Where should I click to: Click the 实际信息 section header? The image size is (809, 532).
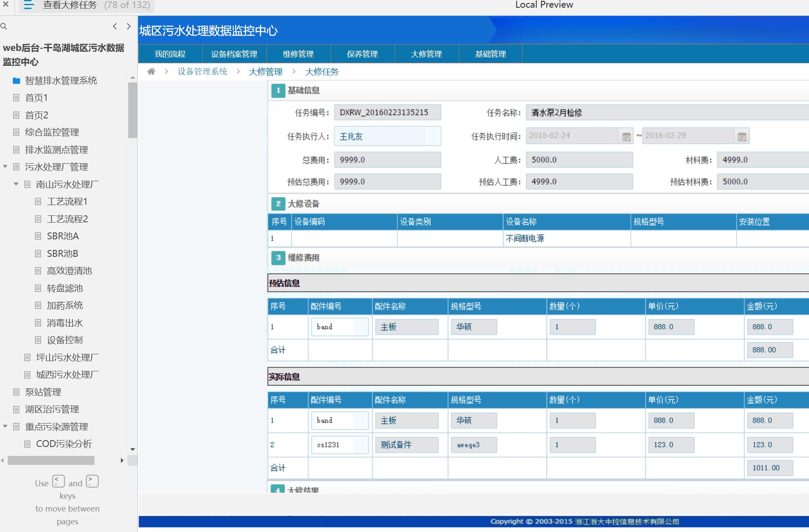[538, 376]
